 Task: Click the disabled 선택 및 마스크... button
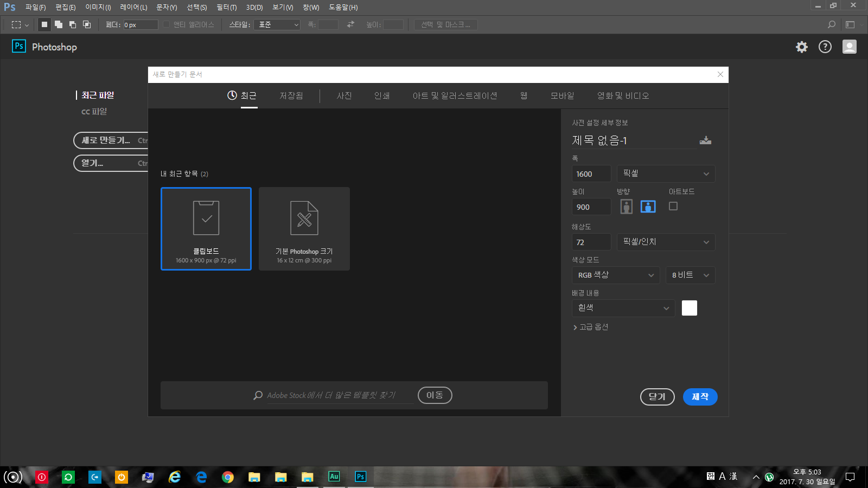pyautogui.click(x=446, y=24)
